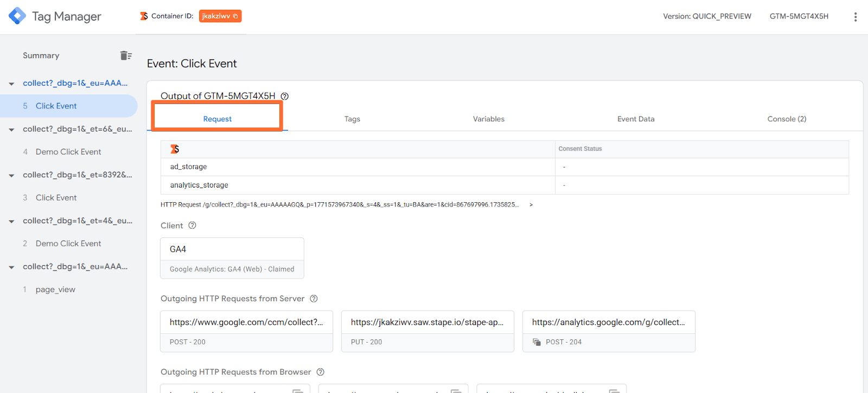Screen dimensions: 868x393
Task: Go to Summary in the sidebar
Action: pyautogui.click(x=41, y=55)
